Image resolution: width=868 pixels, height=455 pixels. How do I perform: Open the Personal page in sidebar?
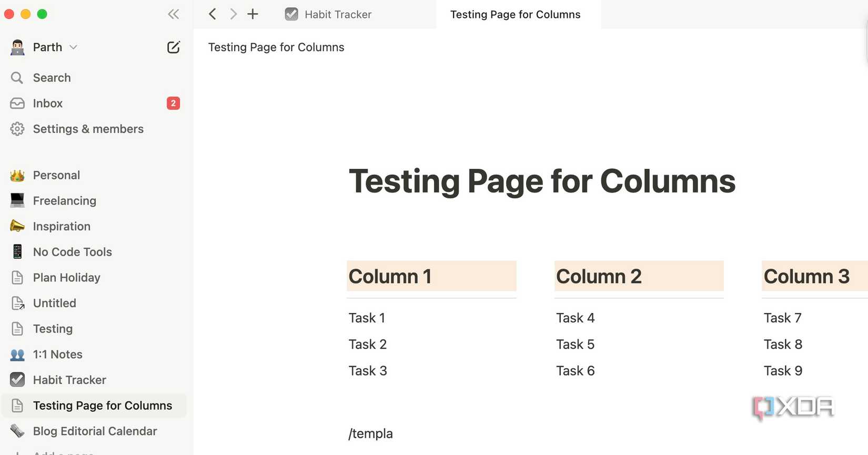click(x=56, y=175)
